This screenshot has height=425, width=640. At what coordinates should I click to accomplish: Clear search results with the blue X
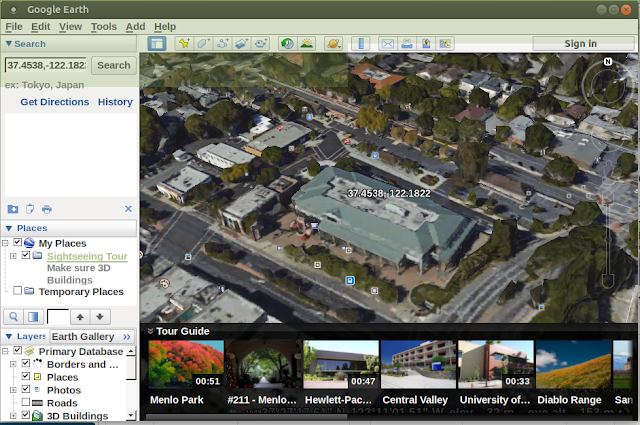[x=128, y=209]
